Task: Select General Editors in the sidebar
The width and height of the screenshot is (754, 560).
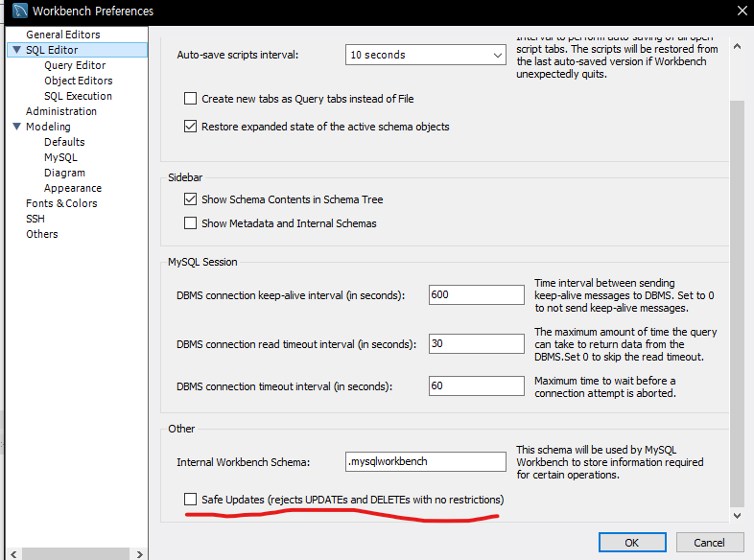Action: tap(63, 35)
